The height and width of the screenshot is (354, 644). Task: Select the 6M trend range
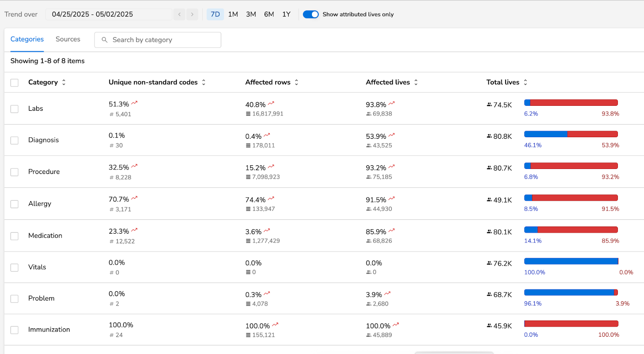269,14
